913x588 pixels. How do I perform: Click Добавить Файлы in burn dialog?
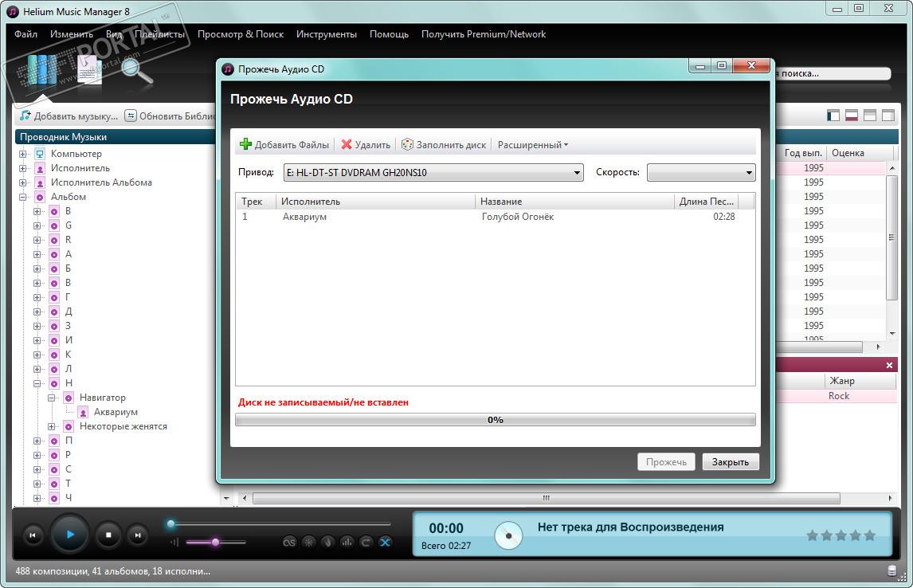[284, 145]
